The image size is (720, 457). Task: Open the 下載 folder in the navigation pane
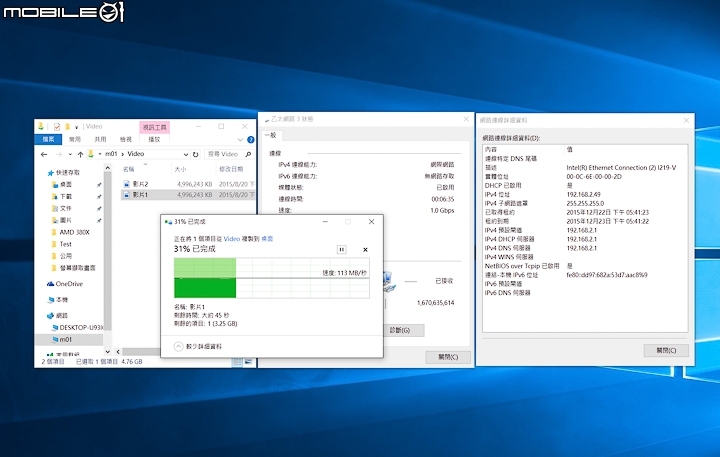[66, 196]
